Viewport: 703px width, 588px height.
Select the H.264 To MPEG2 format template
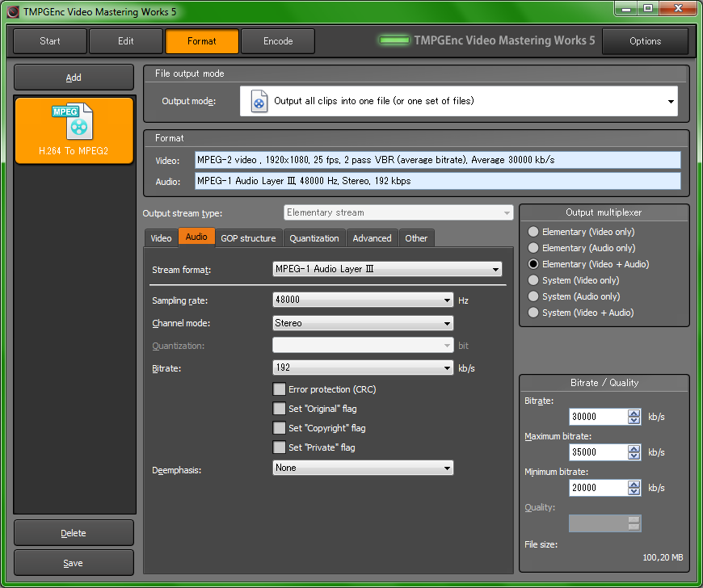[x=74, y=130]
